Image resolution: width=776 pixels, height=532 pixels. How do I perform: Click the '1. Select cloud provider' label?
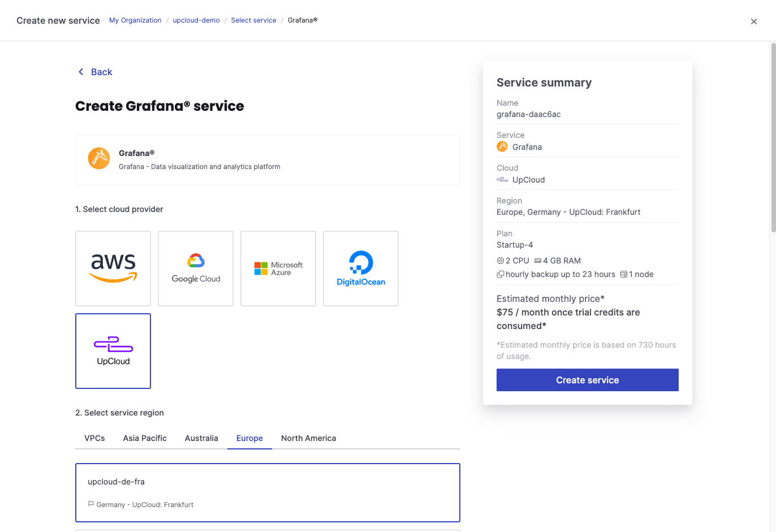[119, 209]
